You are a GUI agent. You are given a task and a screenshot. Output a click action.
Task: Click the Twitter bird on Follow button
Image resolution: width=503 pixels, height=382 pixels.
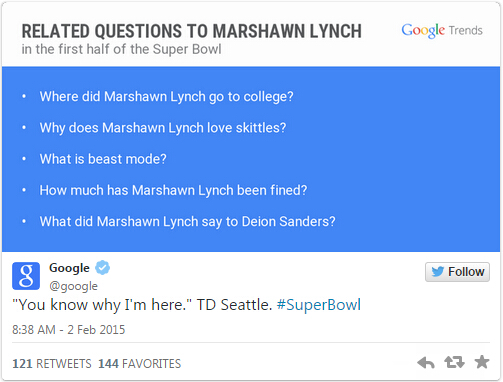pyautogui.click(x=438, y=272)
